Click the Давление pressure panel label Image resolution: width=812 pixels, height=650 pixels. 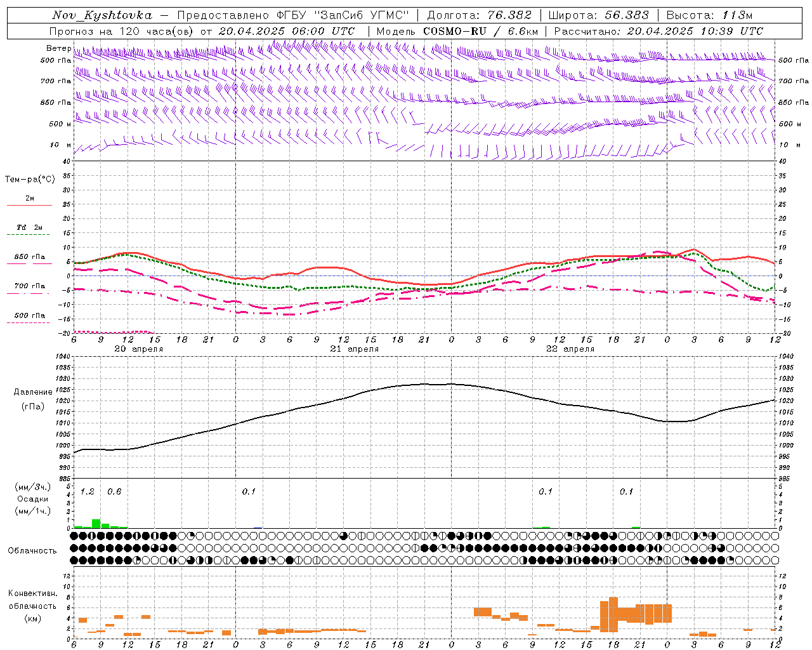pos(33,392)
